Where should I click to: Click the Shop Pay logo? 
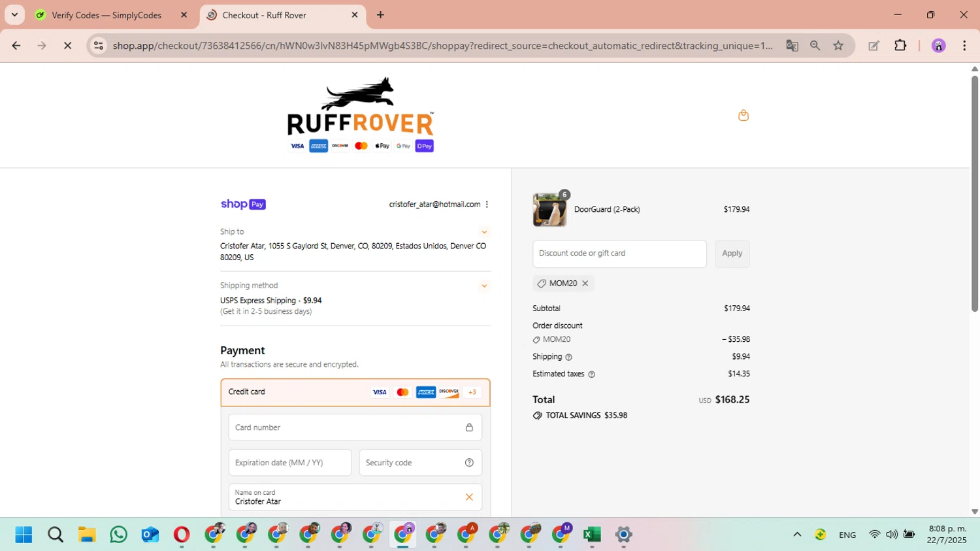click(243, 205)
